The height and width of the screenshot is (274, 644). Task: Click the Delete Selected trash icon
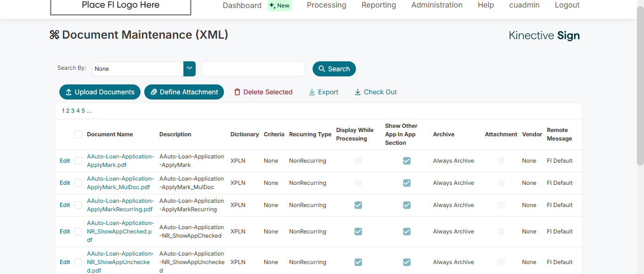(238, 92)
